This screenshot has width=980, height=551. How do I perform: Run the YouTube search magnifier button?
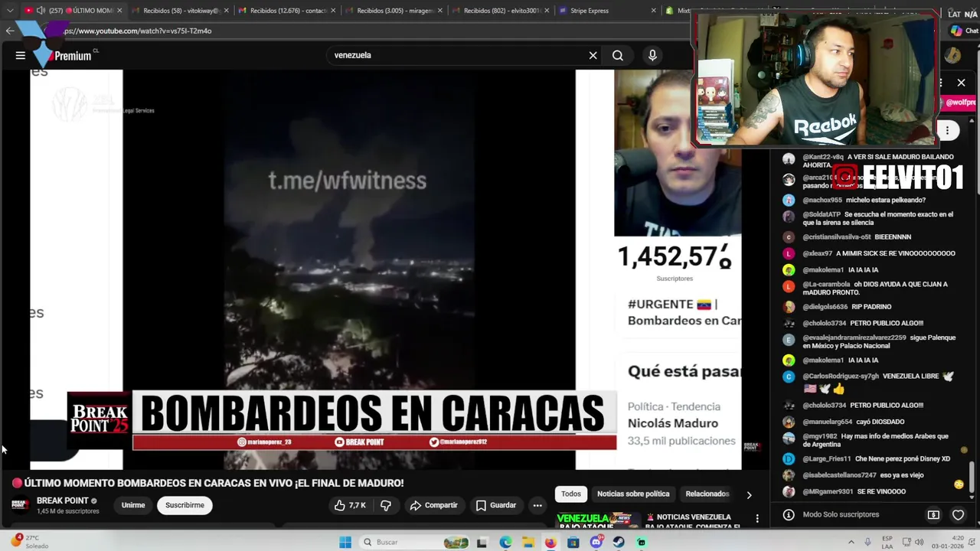pos(618,55)
